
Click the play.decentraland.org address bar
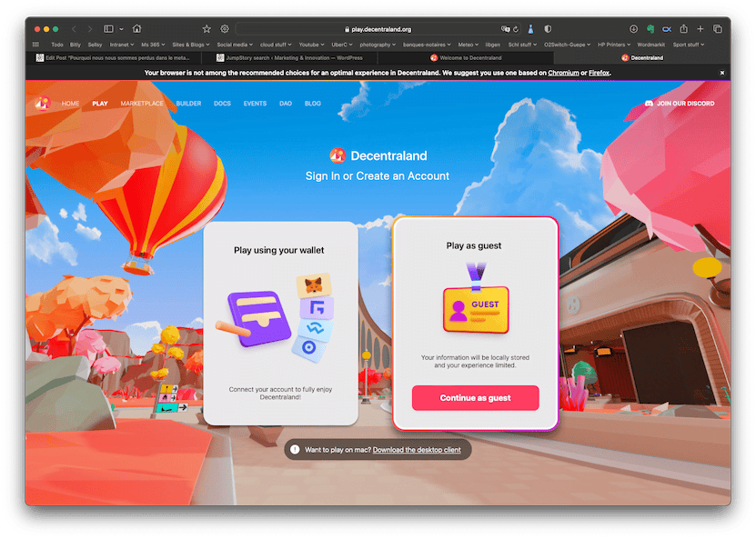[378, 29]
